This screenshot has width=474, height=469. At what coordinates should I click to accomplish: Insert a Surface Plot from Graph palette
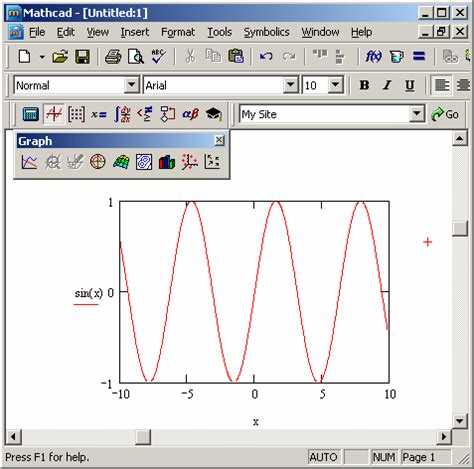(121, 162)
